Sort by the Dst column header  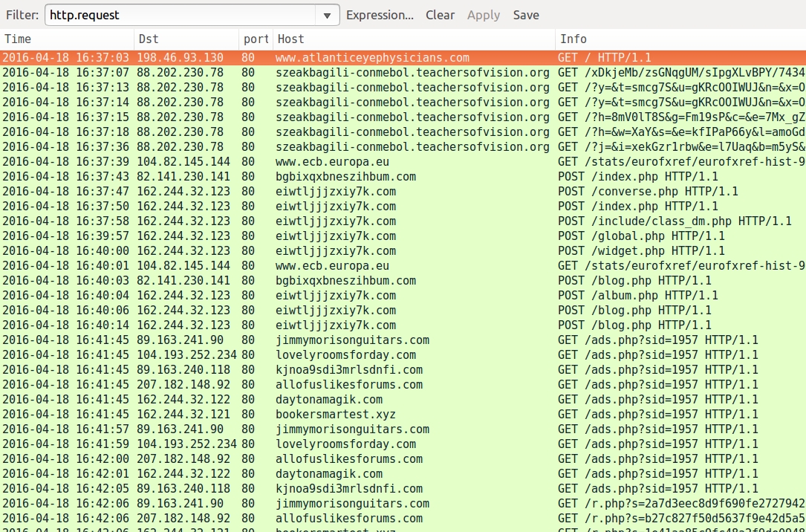[186, 39]
